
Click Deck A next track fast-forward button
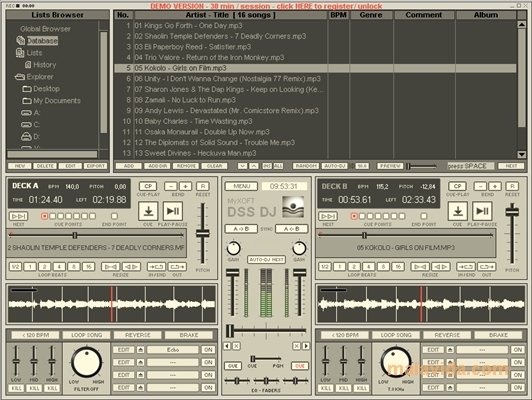[x=19, y=216]
